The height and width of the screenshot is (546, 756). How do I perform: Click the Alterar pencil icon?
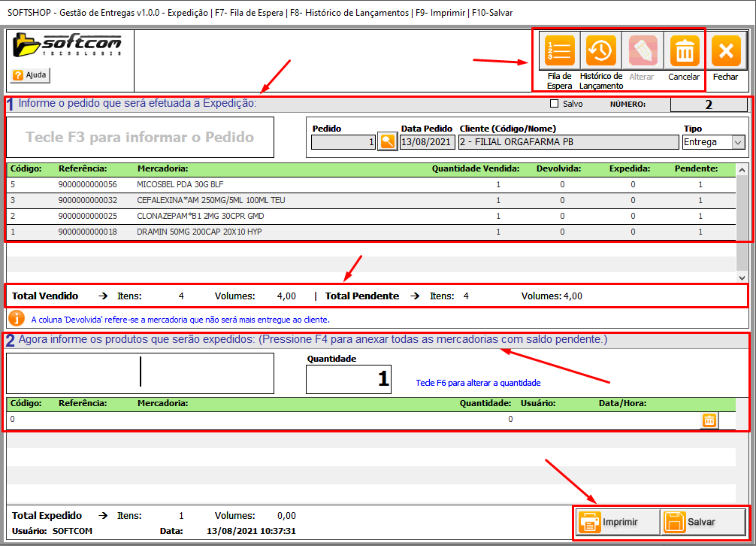tap(642, 51)
